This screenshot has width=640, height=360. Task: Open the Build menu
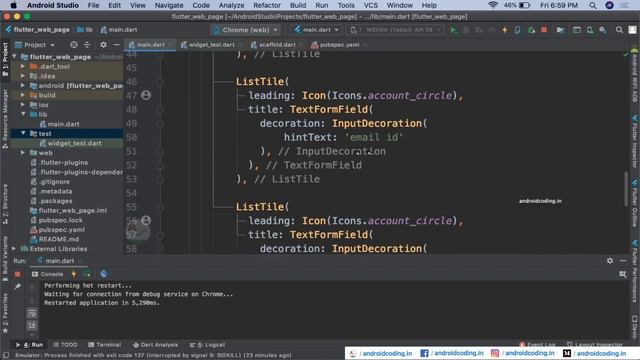[298, 5]
